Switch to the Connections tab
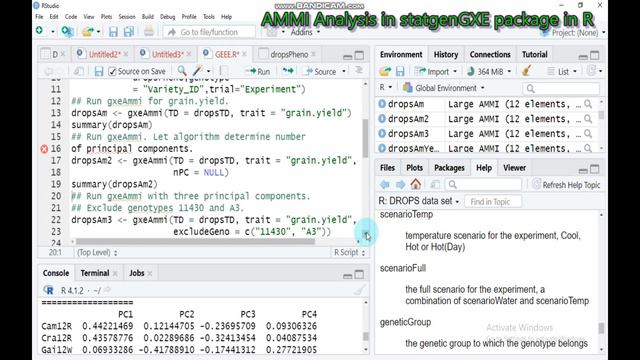The width and height of the screenshot is (640, 360). click(490, 54)
